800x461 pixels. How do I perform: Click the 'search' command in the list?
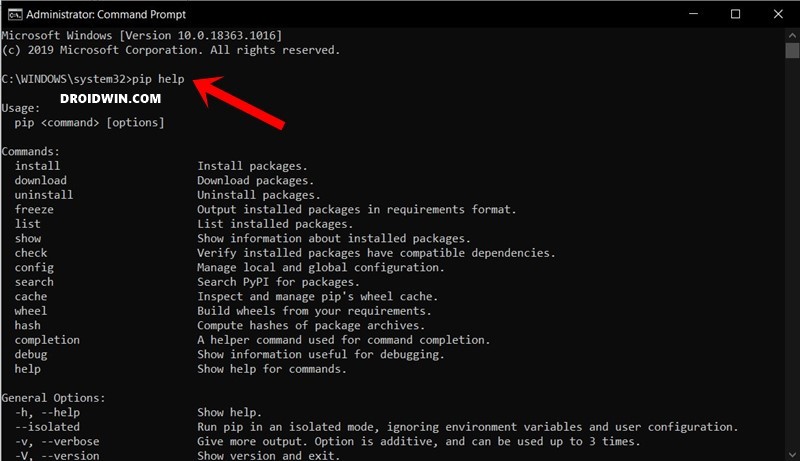[x=34, y=282]
